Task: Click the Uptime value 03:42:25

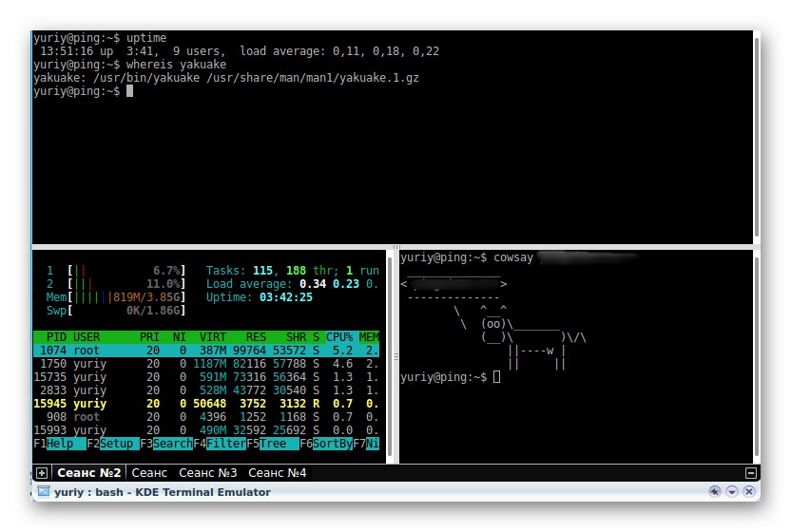Action: (286, 297)
